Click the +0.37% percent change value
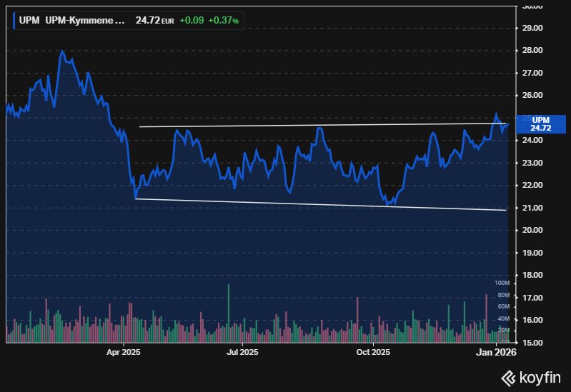 223,21
